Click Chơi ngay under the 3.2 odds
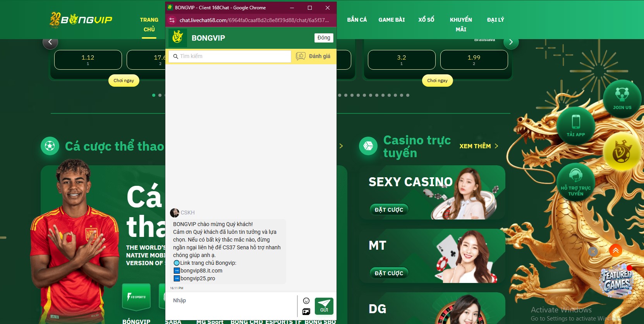The width and height of the screenshot is (644, 324). point(438,81)
